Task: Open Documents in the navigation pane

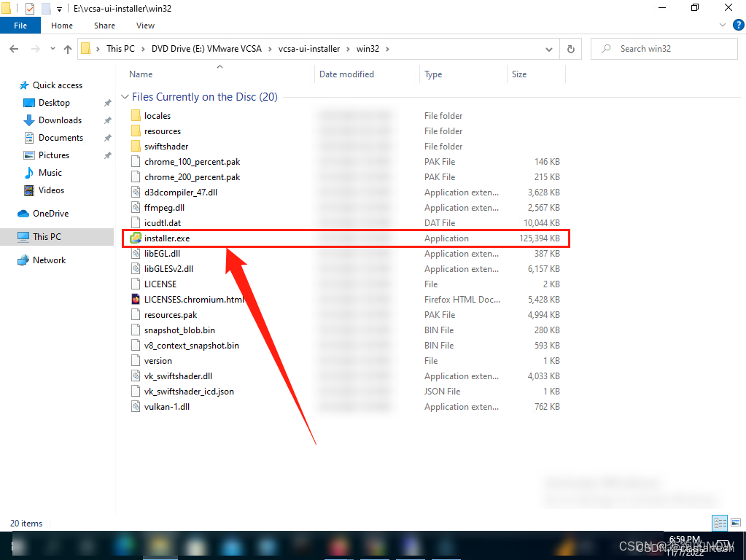Action: tap(61, 138)
